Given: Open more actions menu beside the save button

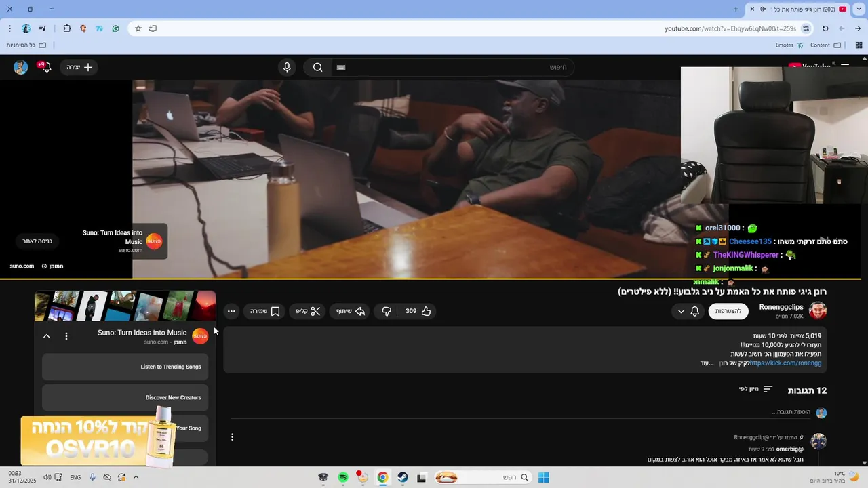Looking at the screenshot, I should 231,311.
